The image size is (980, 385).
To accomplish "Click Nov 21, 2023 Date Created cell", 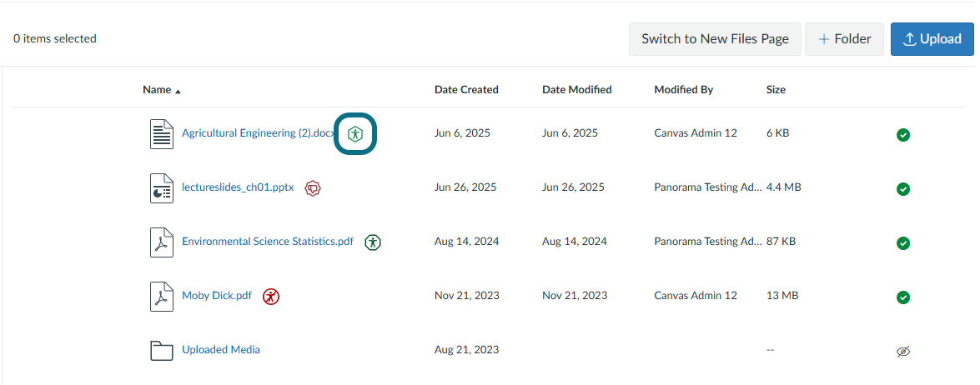I will pyautogui.click(x=467, y=296).
